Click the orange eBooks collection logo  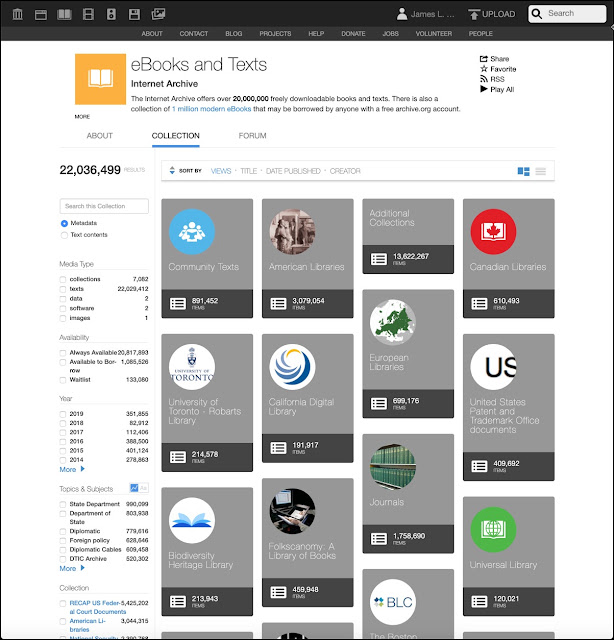coord(100,79)
